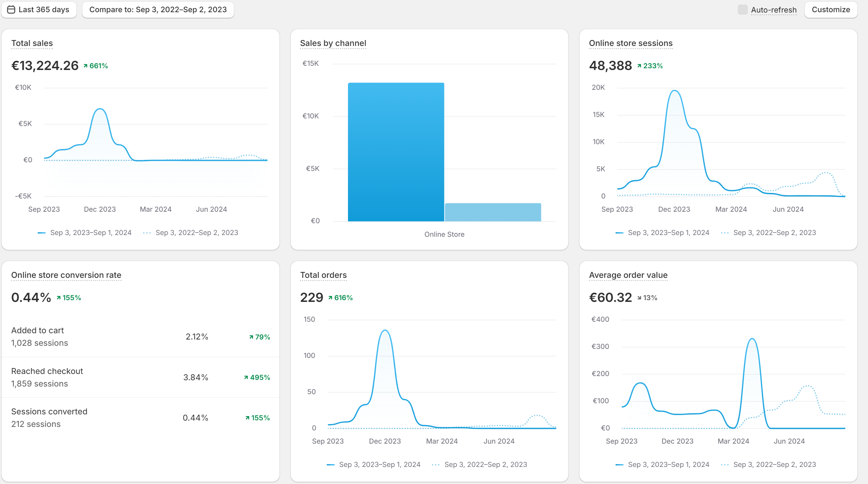Screen dimensions: 868x484
Task: Click Average order value legend Sep 3, 2023–Sep 1, 2024
Action: click(662, 465)
